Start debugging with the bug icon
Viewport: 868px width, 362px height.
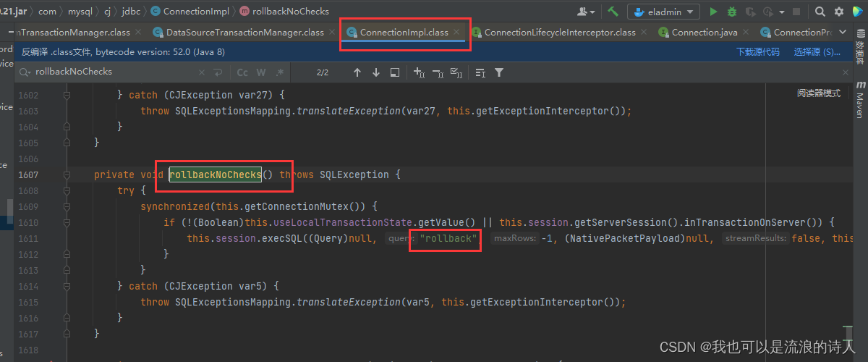pos(732,12)
